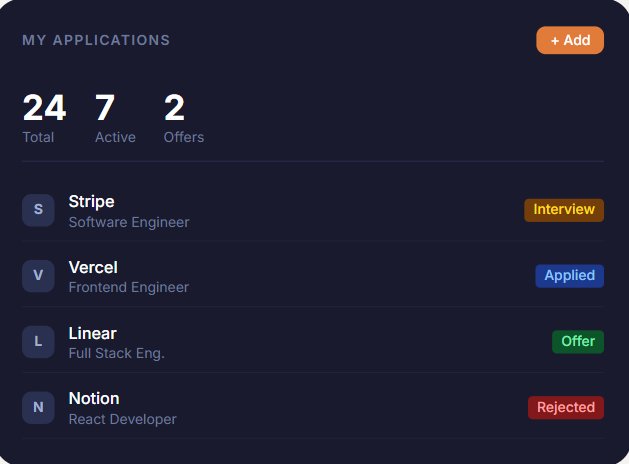
Task: Open the Linear application name
Action: 93,333
